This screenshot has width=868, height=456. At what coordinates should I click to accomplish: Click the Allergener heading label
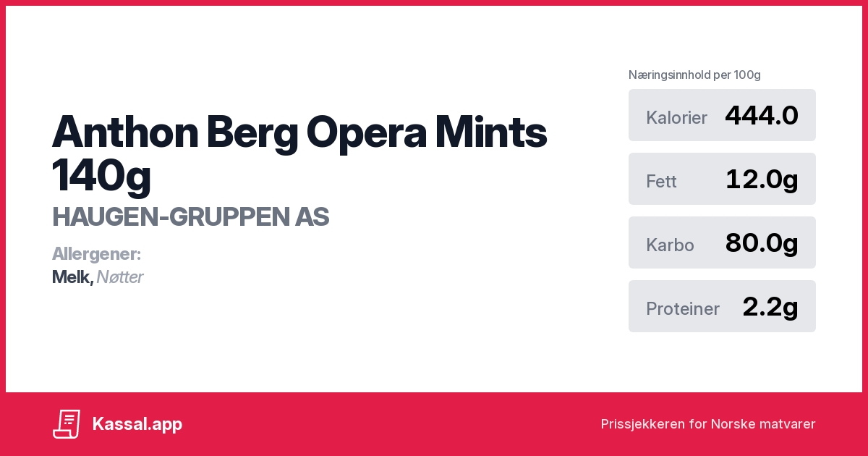96,254
